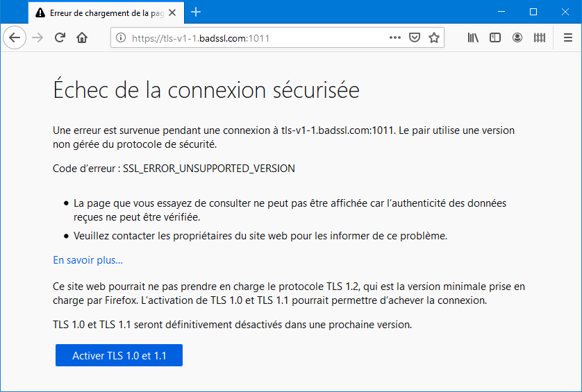Open the Library bookmarks and history panel
582x392 pixels.
(x=473, y=38)
